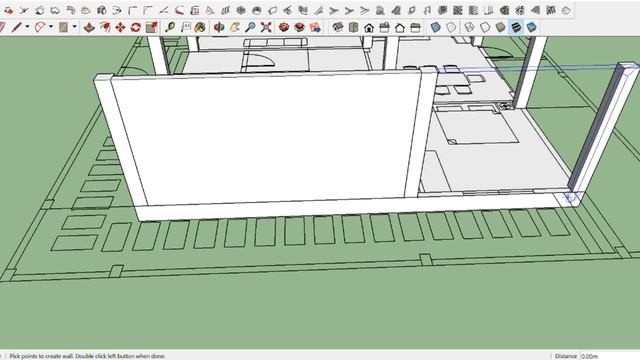Click the Distance value box
Screen dimensions: 640x360
(x=610, y=356)
